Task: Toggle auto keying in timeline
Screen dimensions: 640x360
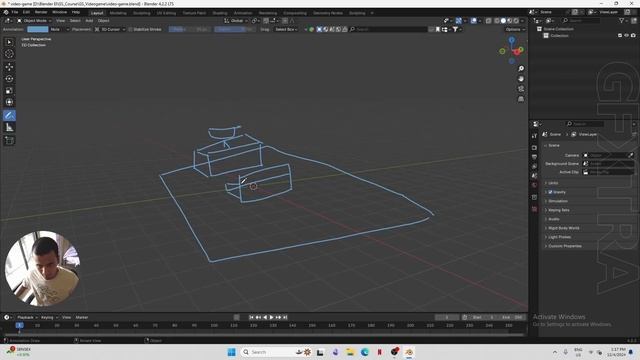Action: [237, 317]
